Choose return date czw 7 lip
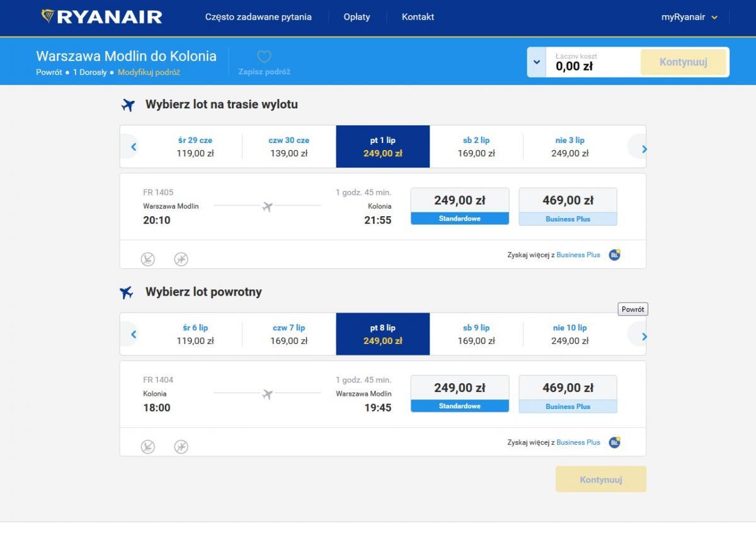The height and width of the screenshot is (535, 756). pyautogui.click(x=289, y=334)
